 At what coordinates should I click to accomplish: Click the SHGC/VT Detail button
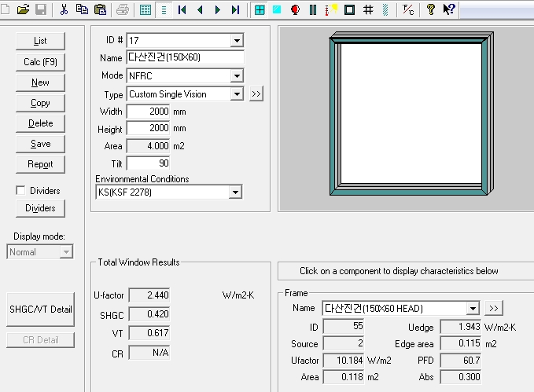pyautogui.click(x=40, y=309)
